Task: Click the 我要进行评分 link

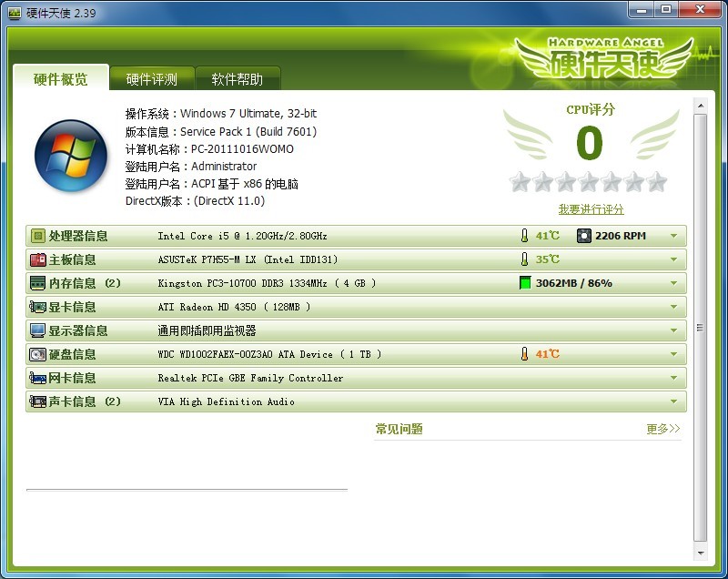Action: [591, 209]
